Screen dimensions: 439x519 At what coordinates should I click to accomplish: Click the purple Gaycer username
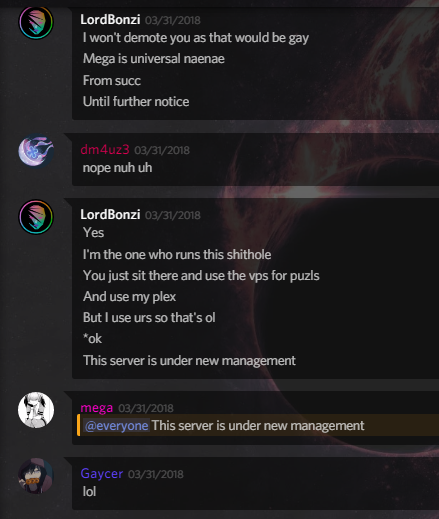(x=102, y=474)
